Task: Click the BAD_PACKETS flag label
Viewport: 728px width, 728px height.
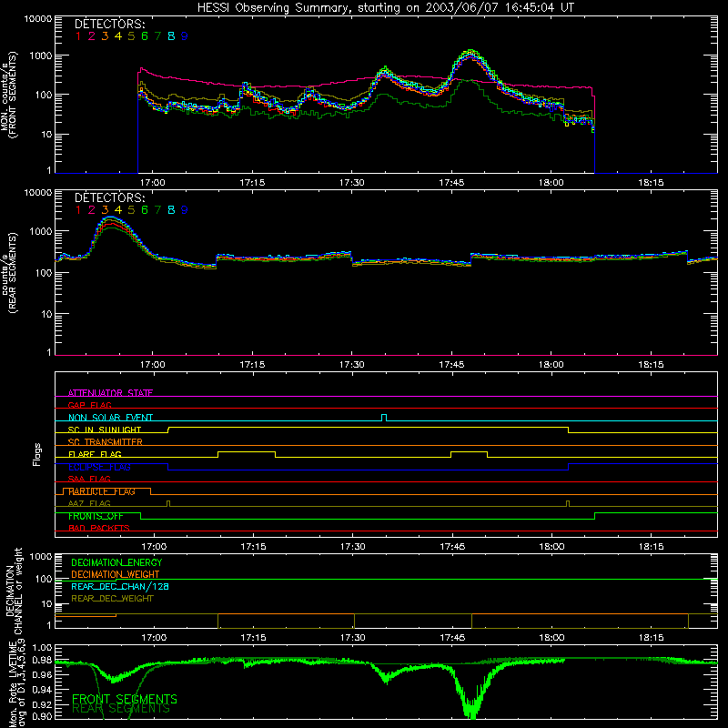Action: (99, 528)
